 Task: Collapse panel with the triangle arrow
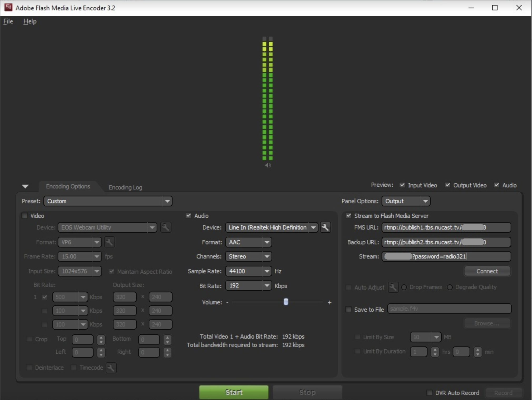click(25, 186)
